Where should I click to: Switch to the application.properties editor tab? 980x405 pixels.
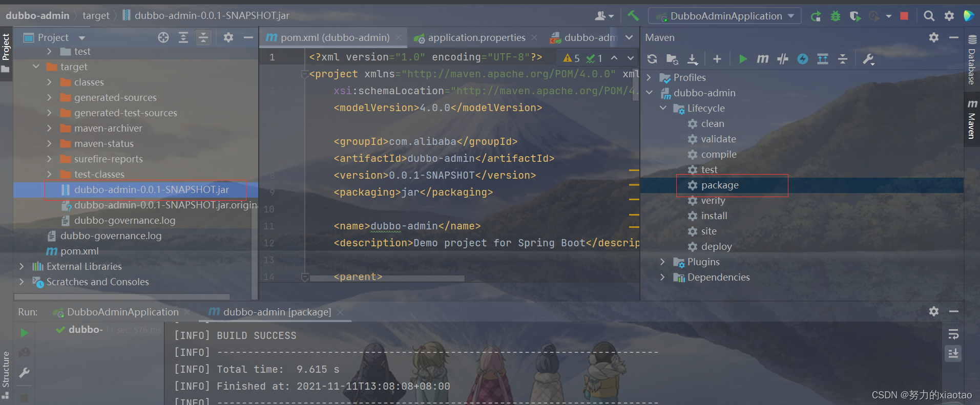476,37
